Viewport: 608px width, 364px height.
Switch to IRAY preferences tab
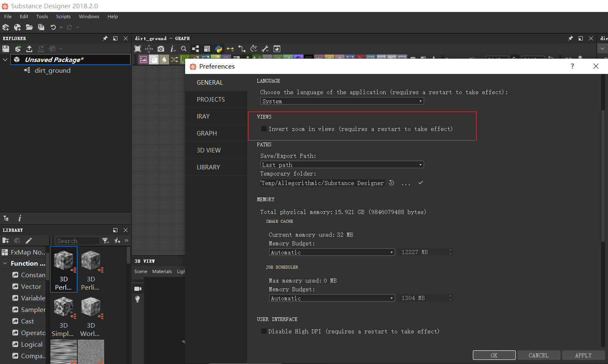(x=216, y=117)
